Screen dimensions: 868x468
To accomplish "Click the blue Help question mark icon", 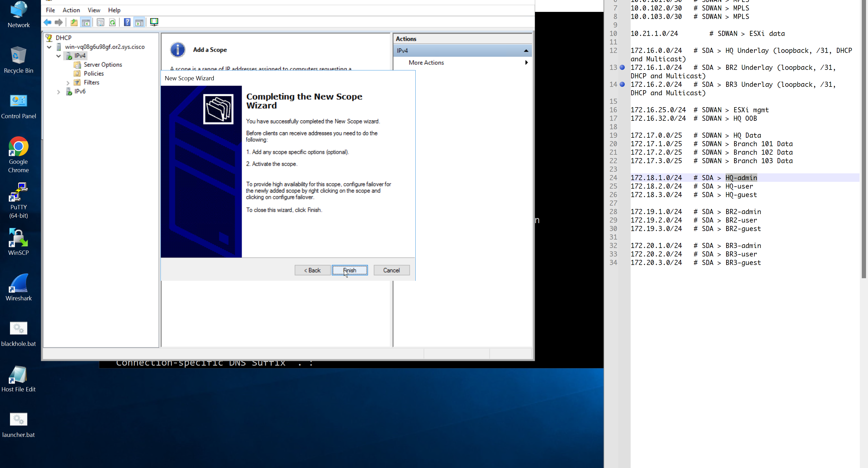I will 127,22.
